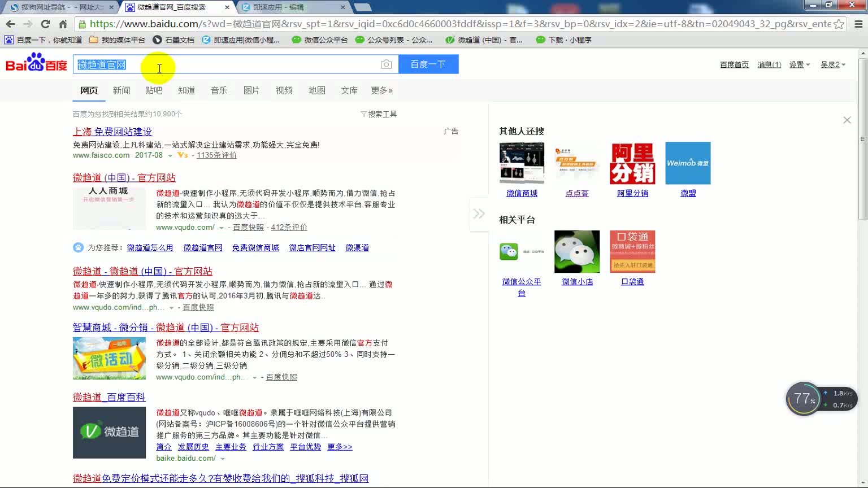
Task: Click the browser forward arrow
Action: [x=28, y=24]
